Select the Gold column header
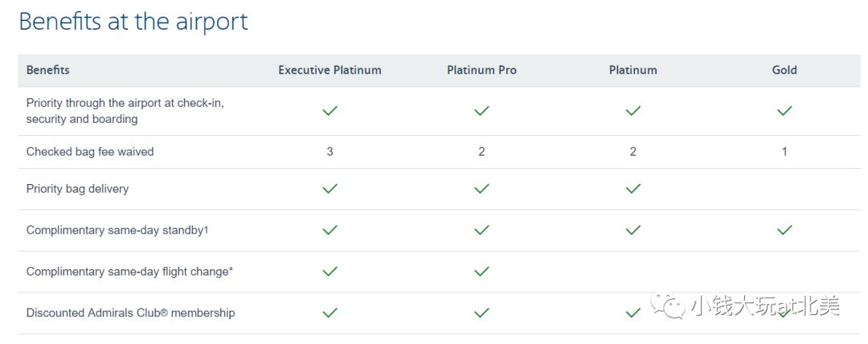 784,70
